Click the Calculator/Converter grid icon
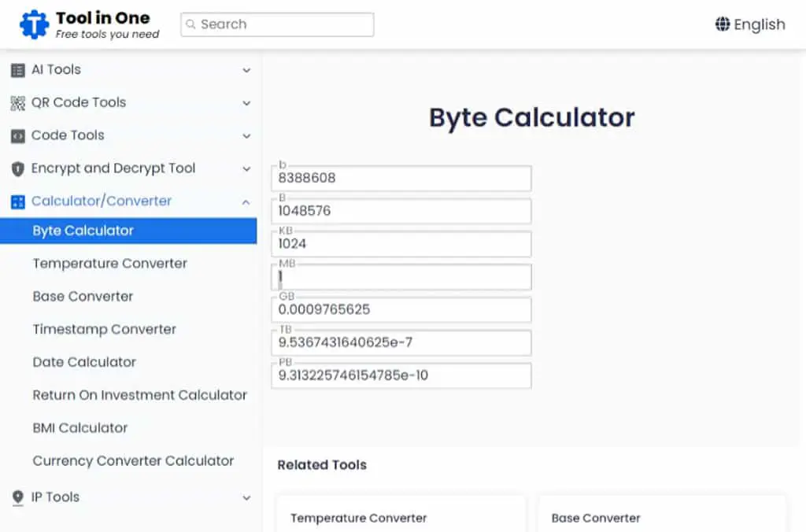Image resolution: width=806 pixels, height=532 pixels. (x=18, y=201)
